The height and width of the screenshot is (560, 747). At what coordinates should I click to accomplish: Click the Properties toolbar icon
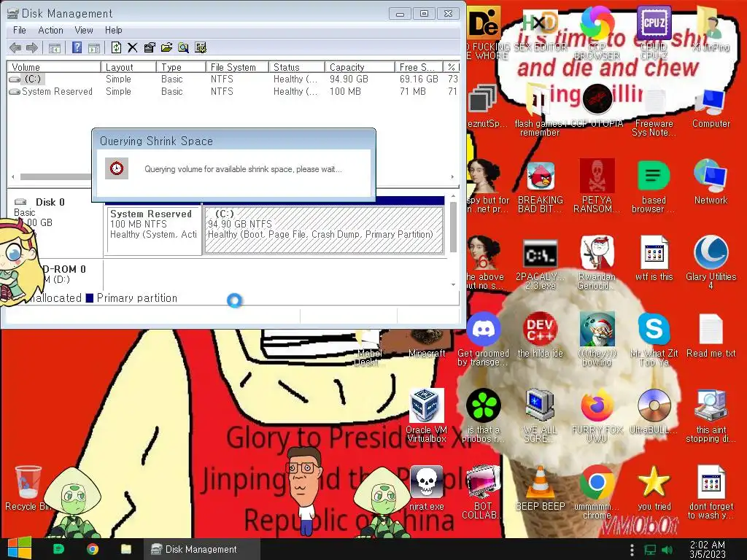click(150, 47)
